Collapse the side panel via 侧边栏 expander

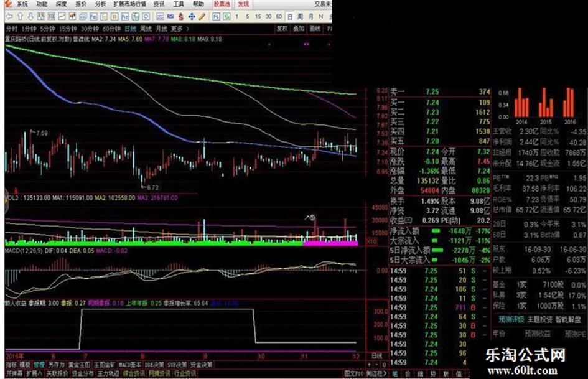pyautogui.click(x=376, y=373)
